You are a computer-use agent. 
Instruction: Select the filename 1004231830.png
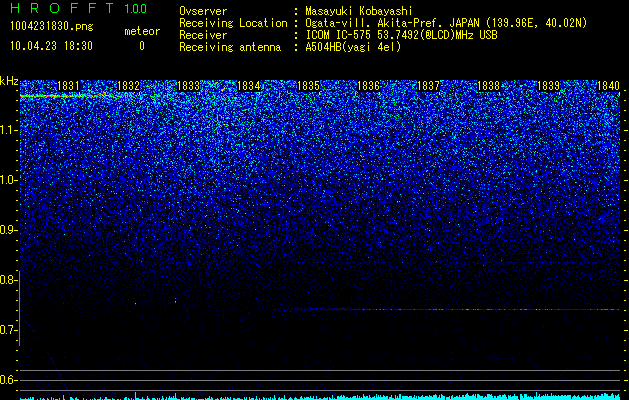tap(52, 26)
